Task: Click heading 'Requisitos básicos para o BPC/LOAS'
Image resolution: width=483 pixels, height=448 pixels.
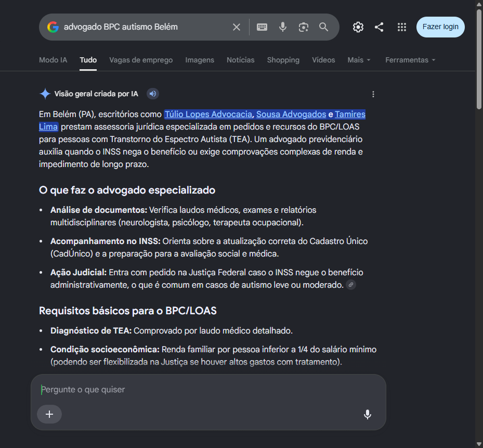Action: [127, 311]
